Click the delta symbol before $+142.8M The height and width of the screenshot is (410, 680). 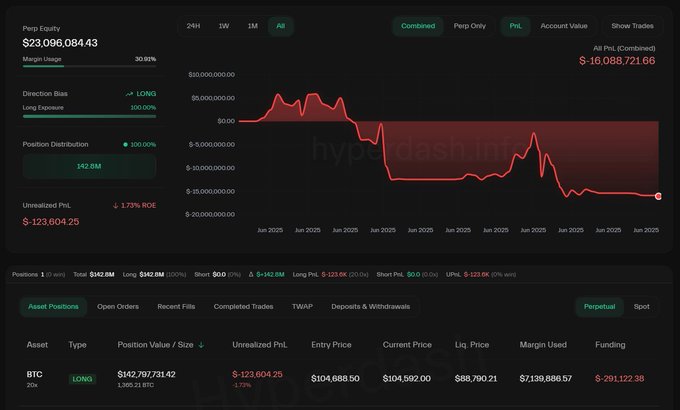tap(251, 275)
